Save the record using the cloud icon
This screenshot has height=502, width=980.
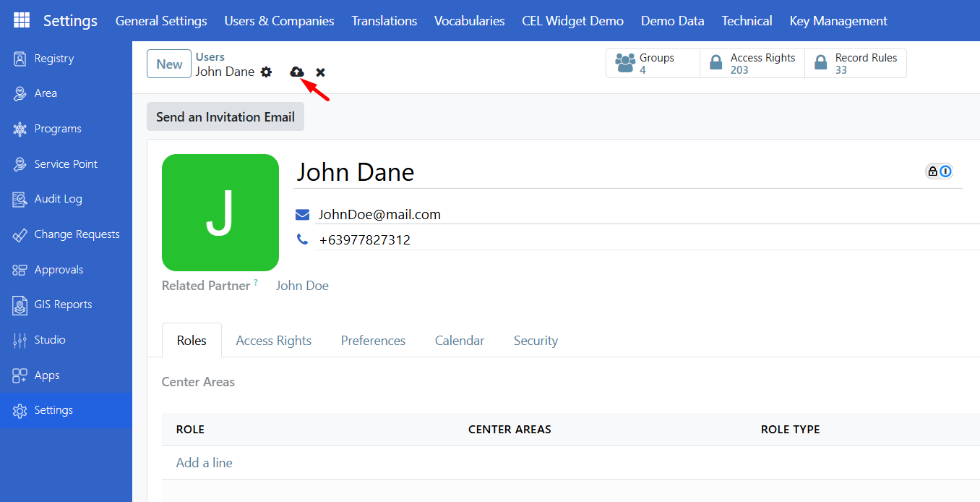(296, 72)
